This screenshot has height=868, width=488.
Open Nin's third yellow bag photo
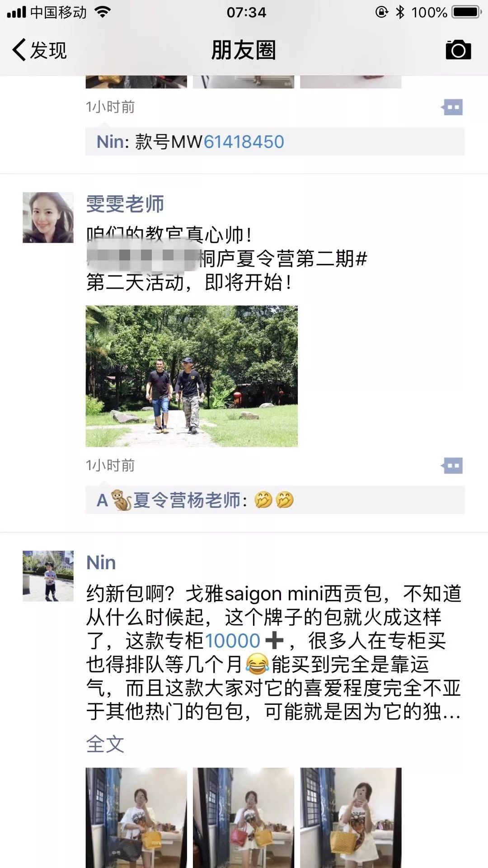[x=351, y=817]
